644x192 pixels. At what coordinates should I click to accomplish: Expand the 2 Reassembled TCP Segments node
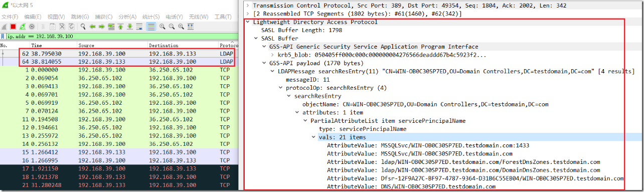pyautogui.click(x=247, y=14)
